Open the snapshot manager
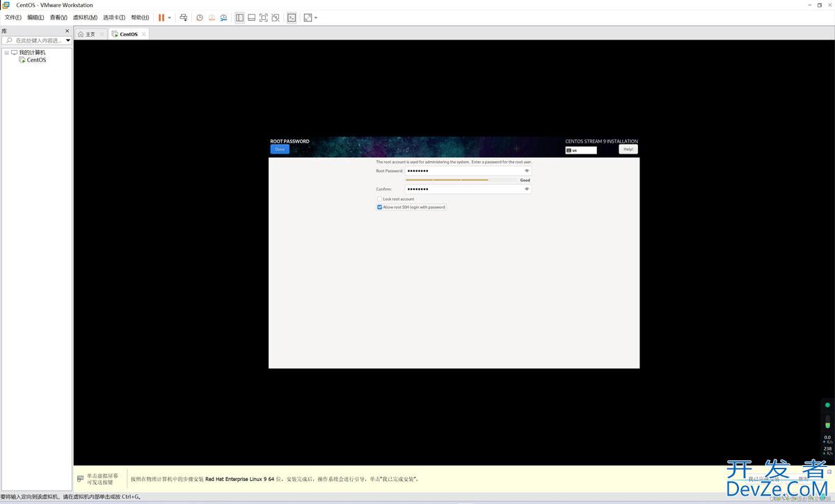The height and width of the screenshot is (504, 835). coord(223,17)
